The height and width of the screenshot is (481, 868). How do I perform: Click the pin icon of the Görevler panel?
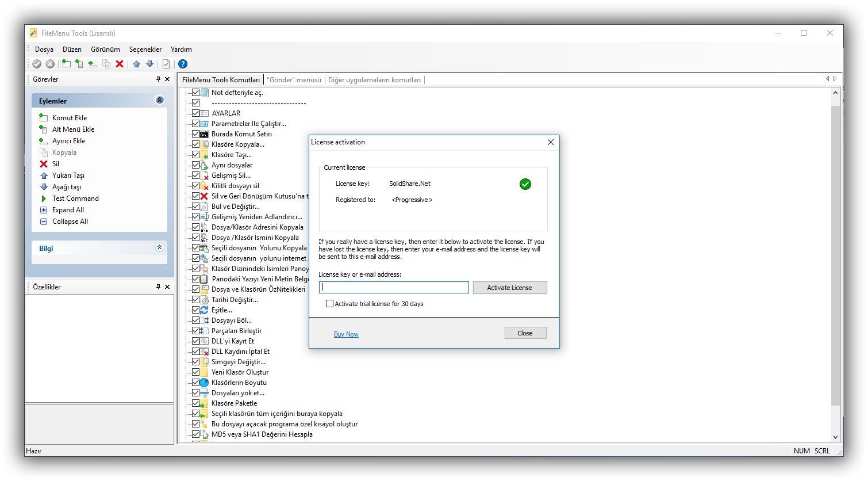click(x=158, y=79)
